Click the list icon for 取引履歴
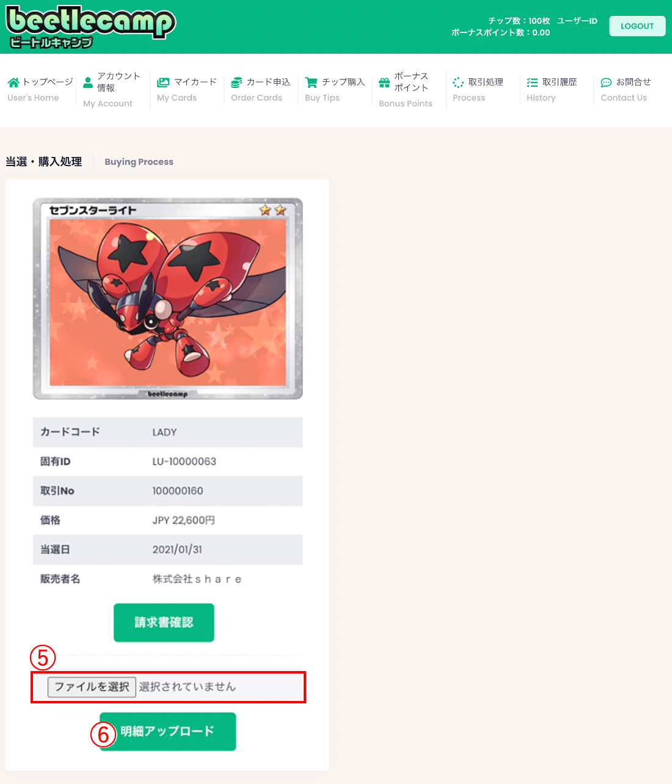The height and width of the screenshot is (784, 672). click(532, 82)
